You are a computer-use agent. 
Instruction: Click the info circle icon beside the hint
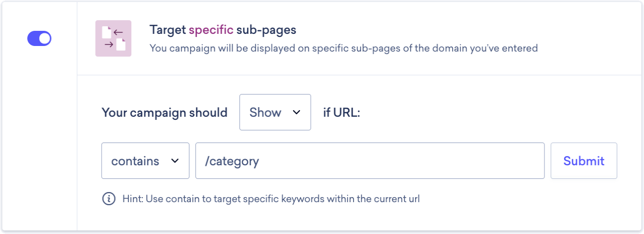click(x=109, y=199)
